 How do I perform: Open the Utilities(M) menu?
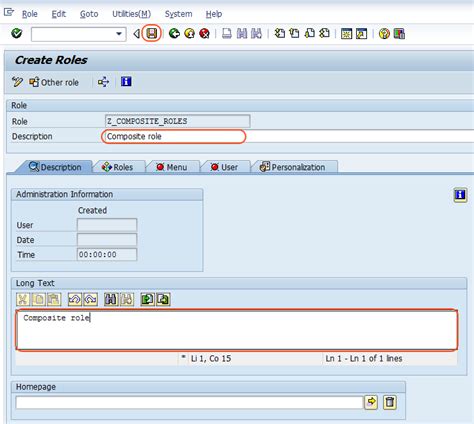[x=131, y=14]
